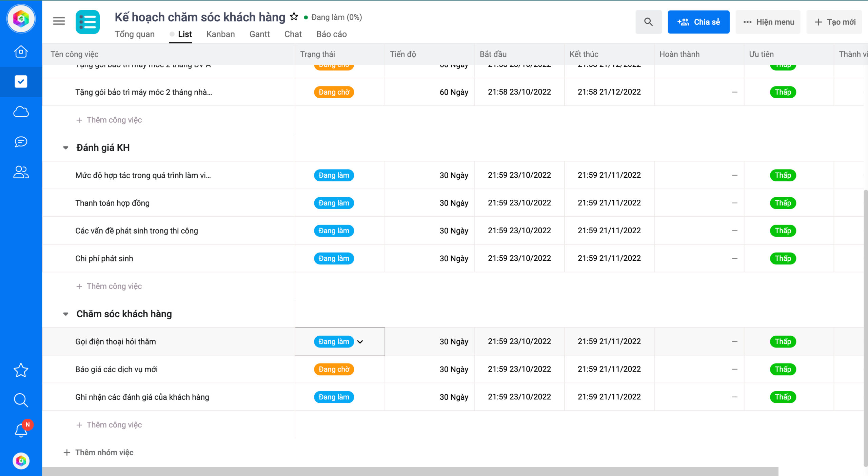The height and width of the screenshot is (476, 868).
Task: Click 60 Ngày progress of Tặng gói bảo trì
Action: 454,92
